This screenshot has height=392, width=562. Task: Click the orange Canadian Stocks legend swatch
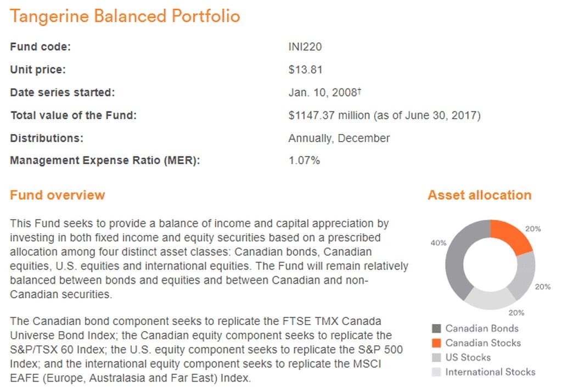click(436, 343)
